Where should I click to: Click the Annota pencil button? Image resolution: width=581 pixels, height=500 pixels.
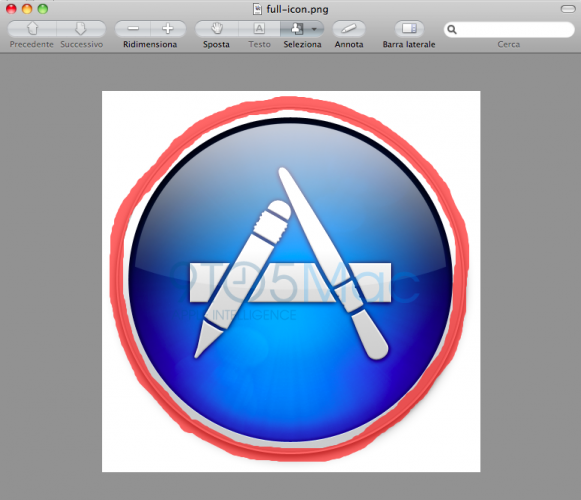[349, 29]
